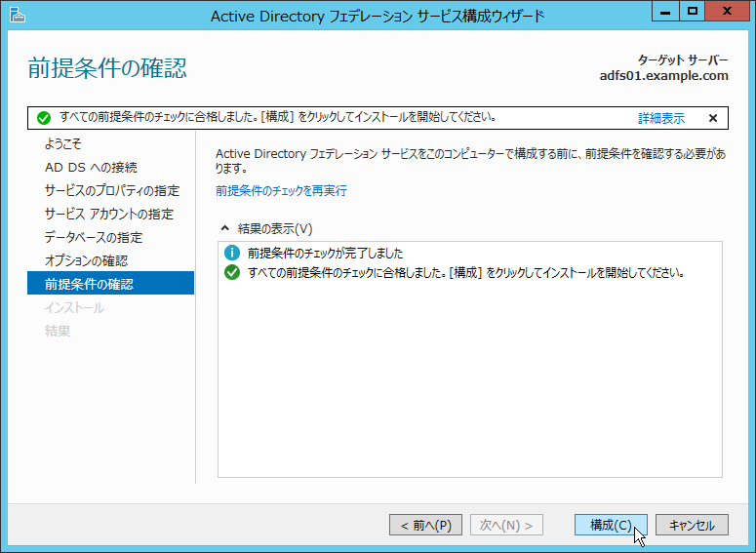Click 前提条件のチェックを再実行 link
Viewport: 756px width, 553px height.
[x=281, y=191]
